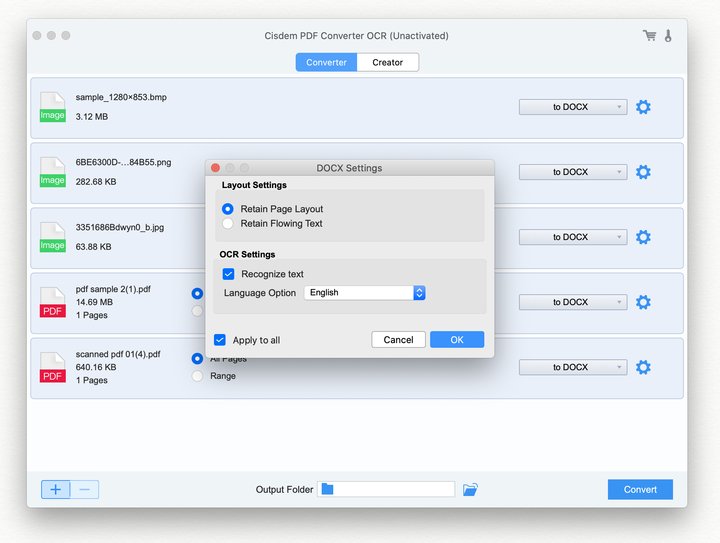Click the add file plus button
The height and width of the screenshot is (543, 720).
(55, 489)
